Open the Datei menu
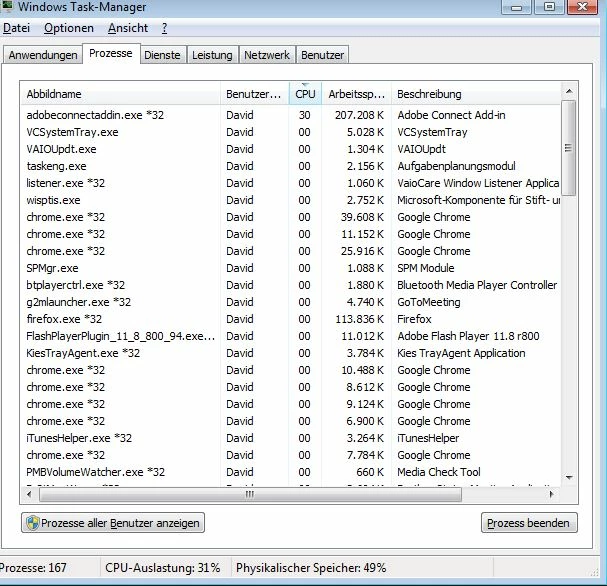 pos(17,28)
